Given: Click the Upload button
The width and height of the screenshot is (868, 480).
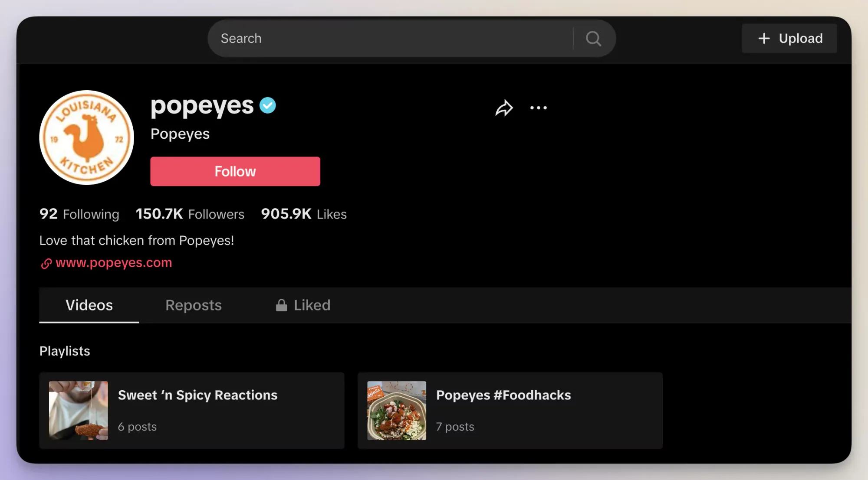Looking at the screenshot, I should 789,39.
